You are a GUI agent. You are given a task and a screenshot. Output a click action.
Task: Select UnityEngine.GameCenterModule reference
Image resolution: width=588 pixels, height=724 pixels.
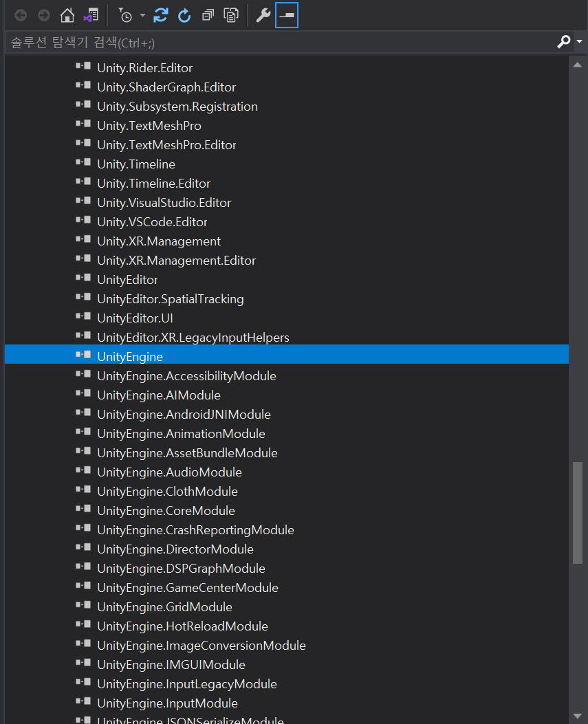[188, 588]
